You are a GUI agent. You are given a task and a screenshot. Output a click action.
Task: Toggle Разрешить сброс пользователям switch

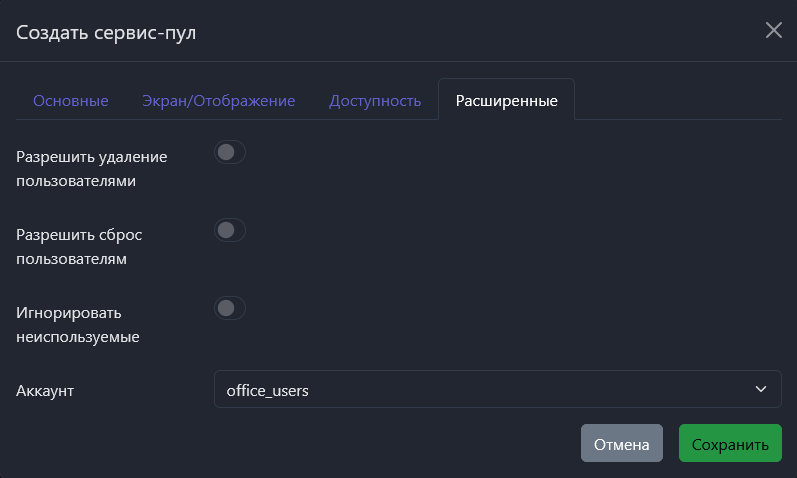(x=230, y=230)
